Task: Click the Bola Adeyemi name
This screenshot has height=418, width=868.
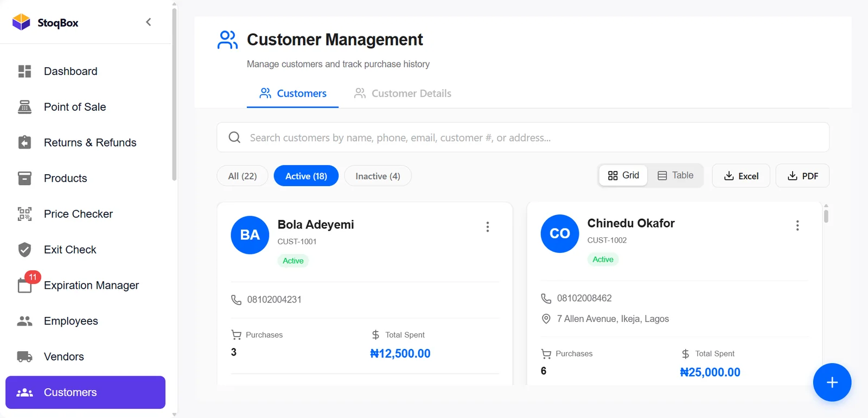Action: (x=316, y=225)
